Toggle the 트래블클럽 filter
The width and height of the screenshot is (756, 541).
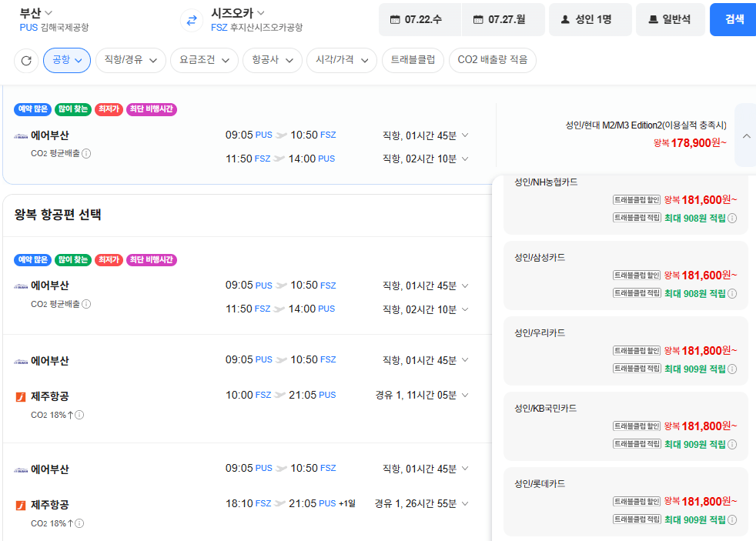coord(413,60)
